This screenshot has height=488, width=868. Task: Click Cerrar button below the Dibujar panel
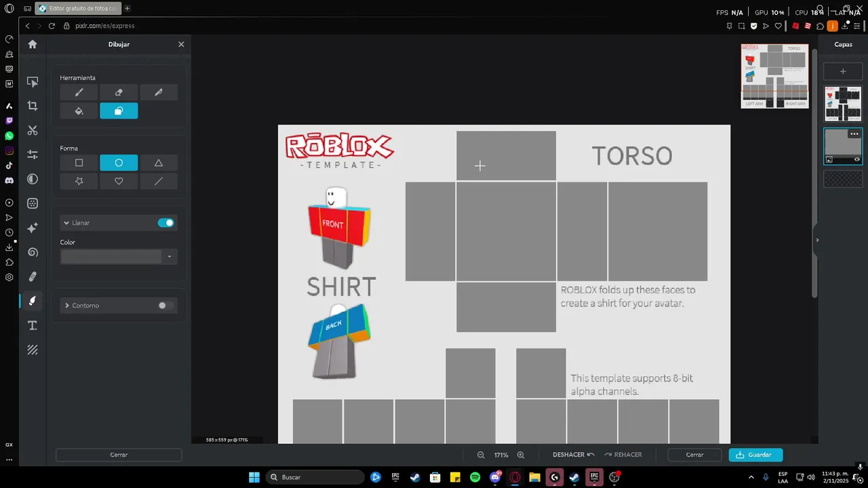pos(119,455)
